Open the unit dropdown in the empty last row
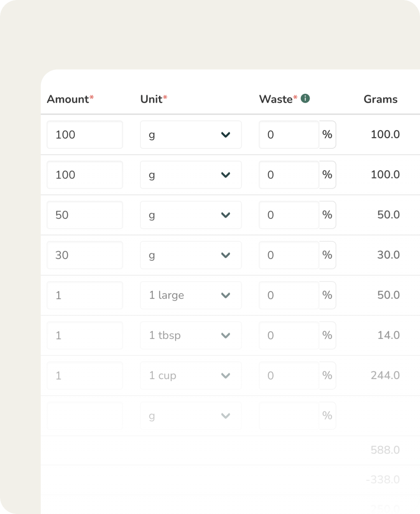This screenshot has width=420, height=514. (191, 416)
